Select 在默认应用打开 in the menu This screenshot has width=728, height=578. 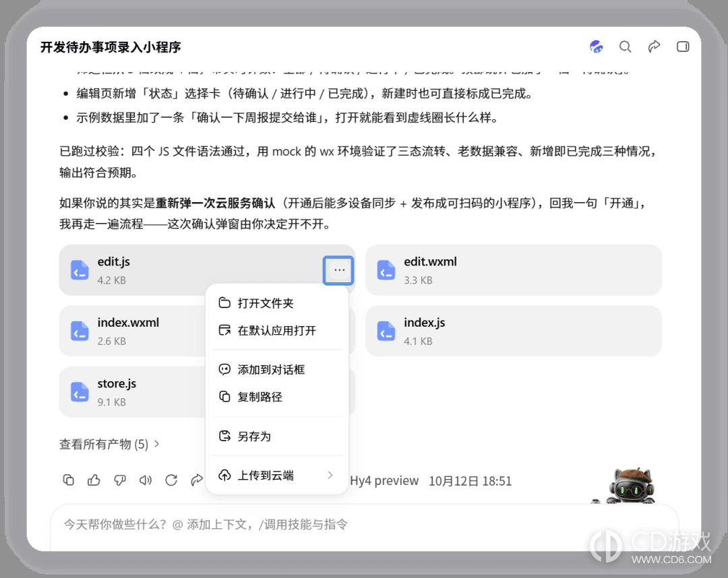[277, 330]
